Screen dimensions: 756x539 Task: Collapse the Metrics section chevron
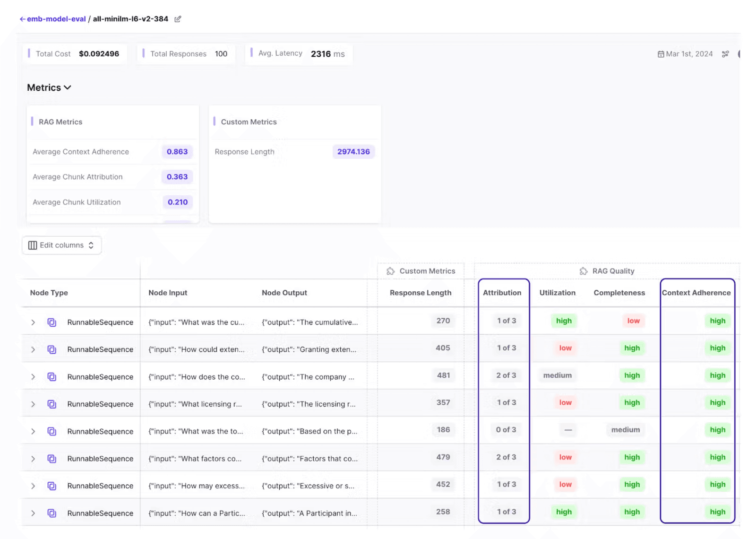[x=68, y=87]
